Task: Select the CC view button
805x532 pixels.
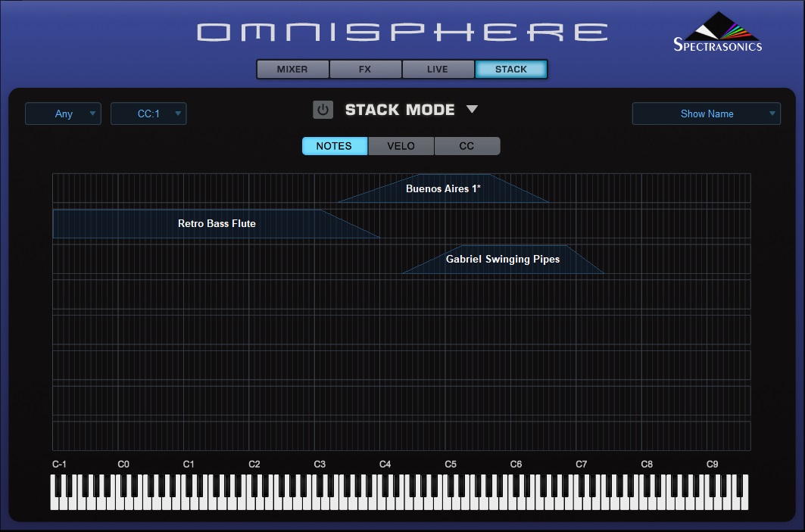Action: (466, 146)
